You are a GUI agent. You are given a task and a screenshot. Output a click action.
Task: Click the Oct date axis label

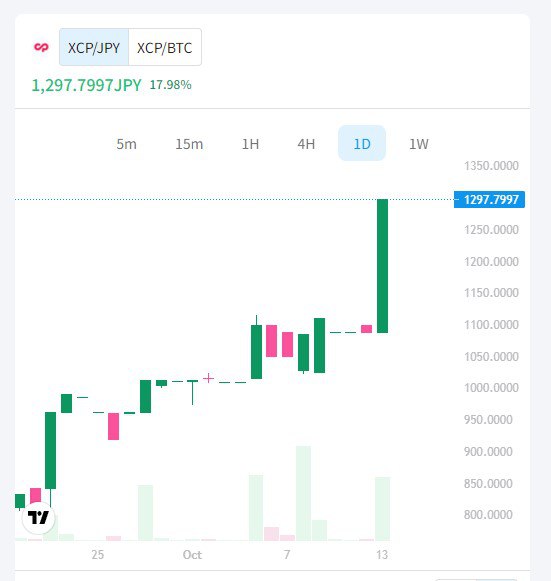(192, 555)
